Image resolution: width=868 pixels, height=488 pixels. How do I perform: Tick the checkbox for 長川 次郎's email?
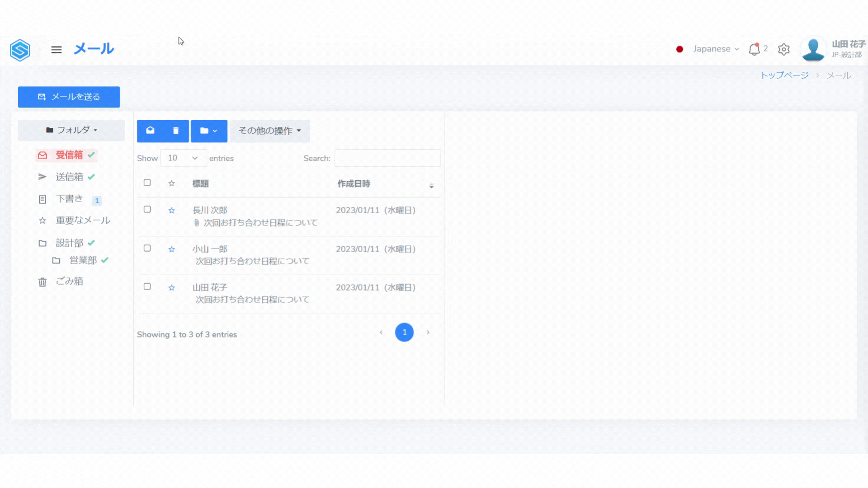tap(147, 209)
